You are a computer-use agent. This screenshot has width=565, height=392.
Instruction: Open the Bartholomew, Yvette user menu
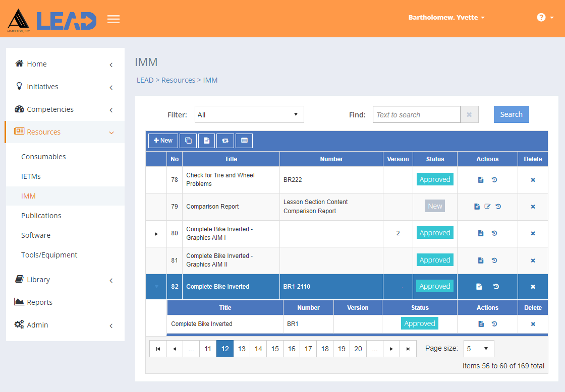pyautogui.click(x=446, y=17)
